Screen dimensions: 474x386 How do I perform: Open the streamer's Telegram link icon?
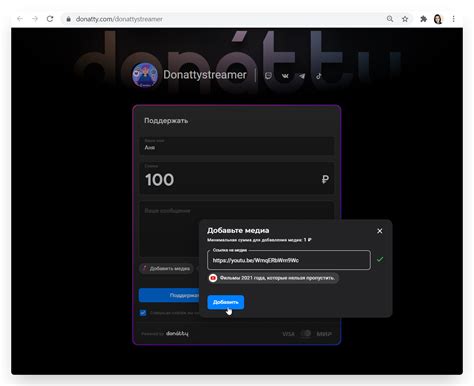click(302, 76)
